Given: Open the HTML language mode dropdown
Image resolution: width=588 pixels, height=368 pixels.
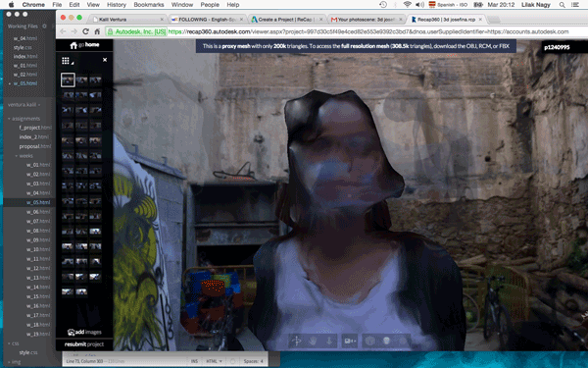Looking at the screenshot, I should [214, 361].
